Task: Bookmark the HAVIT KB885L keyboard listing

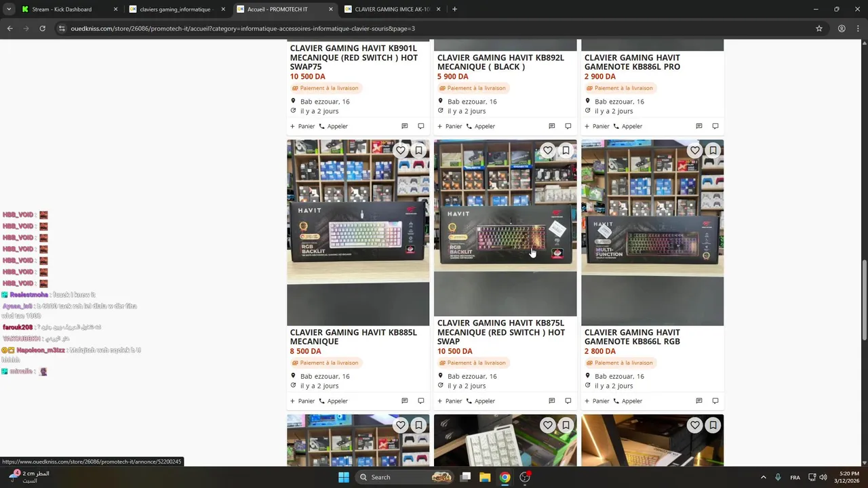Action: click(x=418, y=150)
